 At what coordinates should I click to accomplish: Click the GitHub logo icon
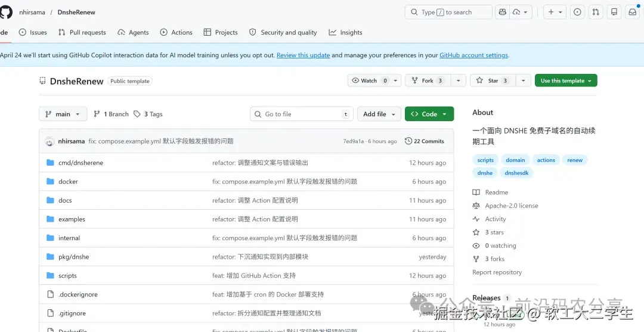click(6, 13)
